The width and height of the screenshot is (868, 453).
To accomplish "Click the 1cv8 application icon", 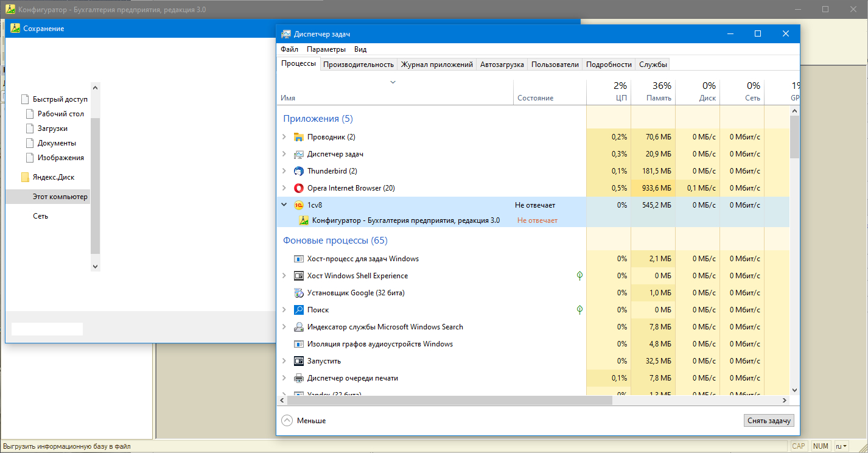I will (298, 205).
